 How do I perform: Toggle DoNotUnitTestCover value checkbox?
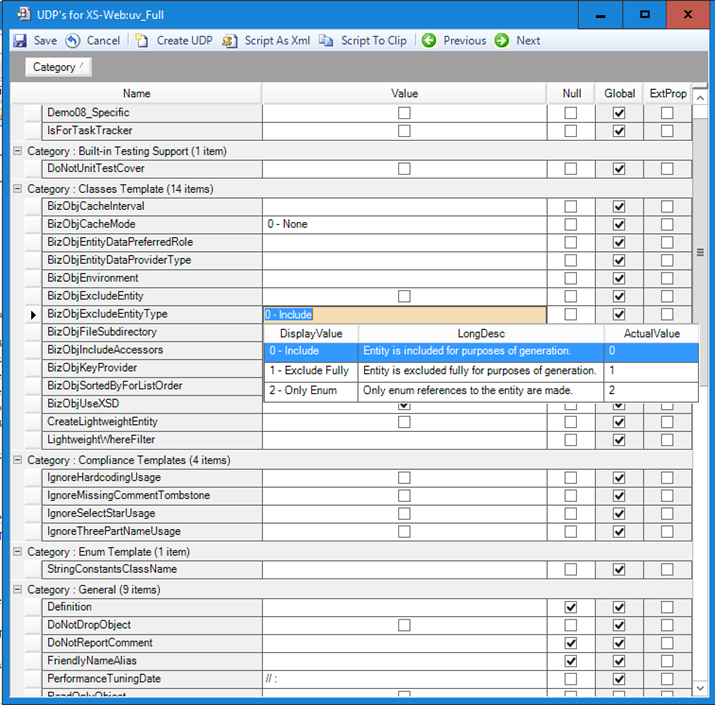pos(404,169)
